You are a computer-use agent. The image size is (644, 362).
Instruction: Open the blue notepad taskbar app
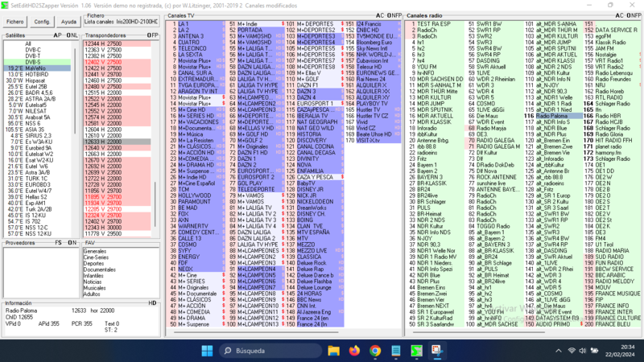(x=395, y=351)
